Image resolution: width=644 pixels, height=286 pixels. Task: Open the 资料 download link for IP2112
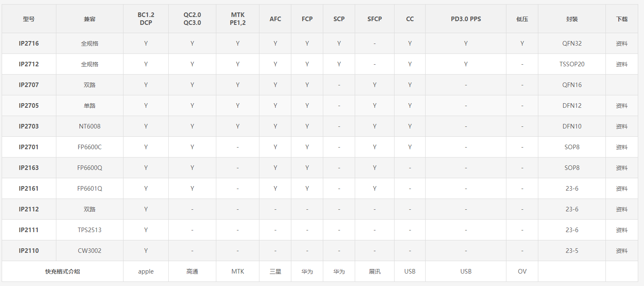pyautogui.click(x=622, y=209)
